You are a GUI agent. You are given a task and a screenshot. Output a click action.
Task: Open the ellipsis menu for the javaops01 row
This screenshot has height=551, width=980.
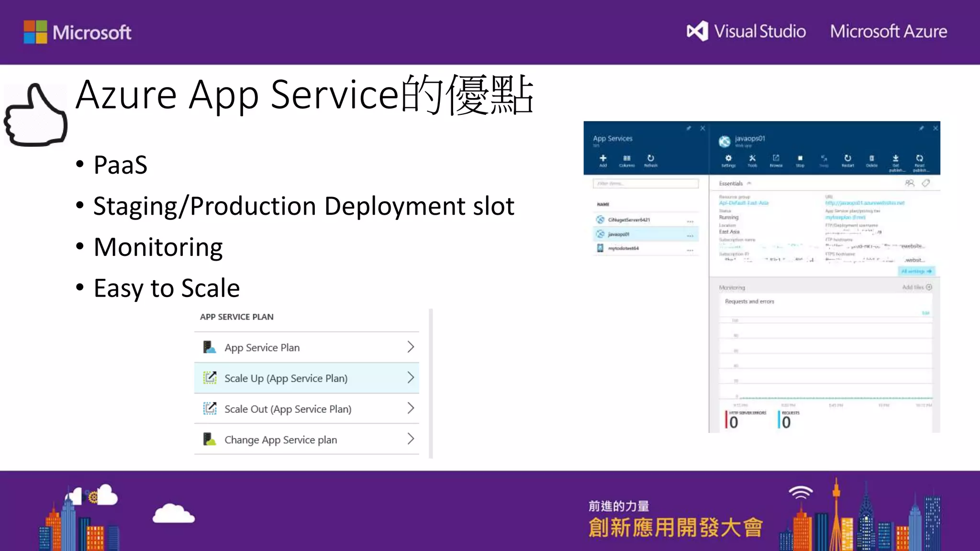pos(690,236)
